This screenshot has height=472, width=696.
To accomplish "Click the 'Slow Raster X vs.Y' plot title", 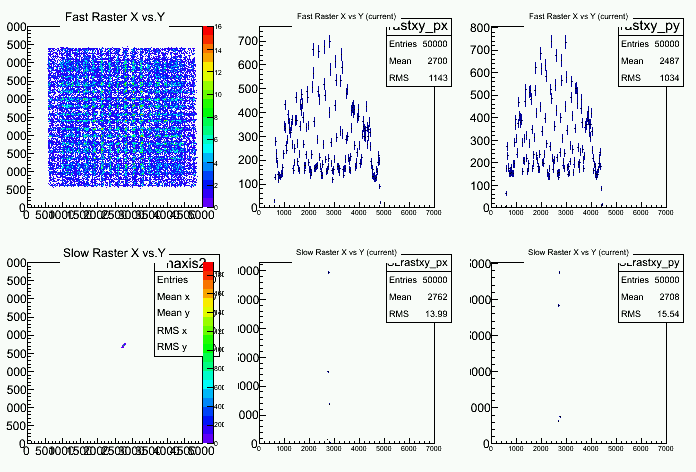I will pos(115,253).
